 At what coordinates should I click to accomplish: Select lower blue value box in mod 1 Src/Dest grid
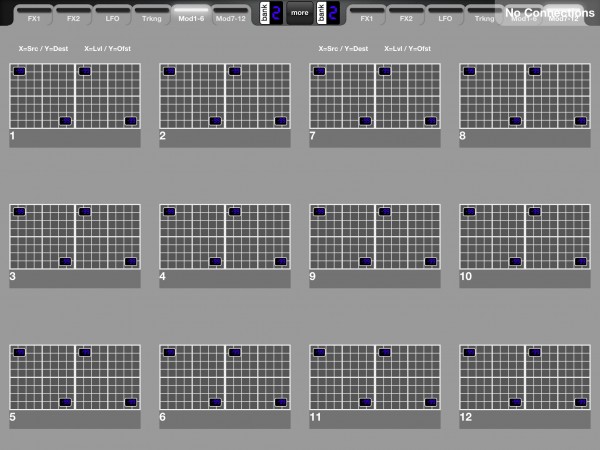65,121
